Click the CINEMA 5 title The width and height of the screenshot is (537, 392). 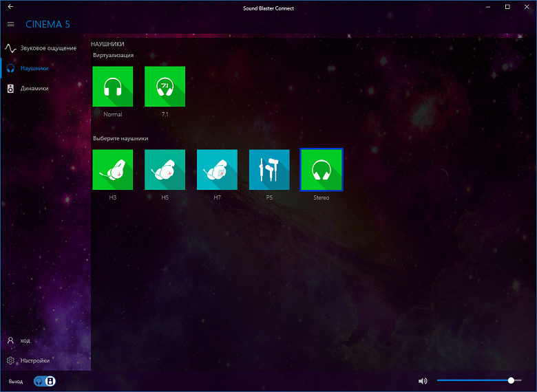tap(48, 24)
